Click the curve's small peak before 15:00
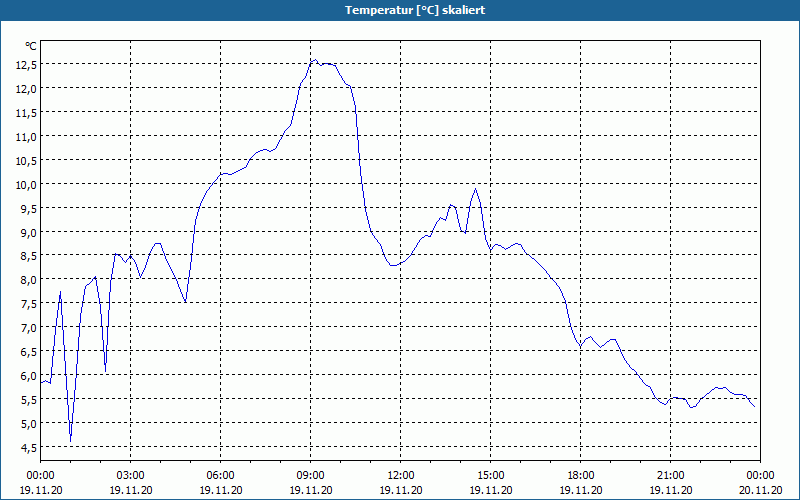The image size is (800, 500). 476,189
